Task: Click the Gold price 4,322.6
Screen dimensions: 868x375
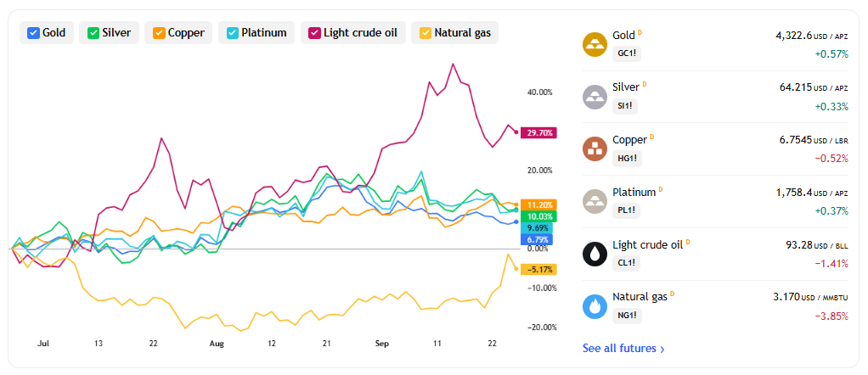Action: pos(794,36)
